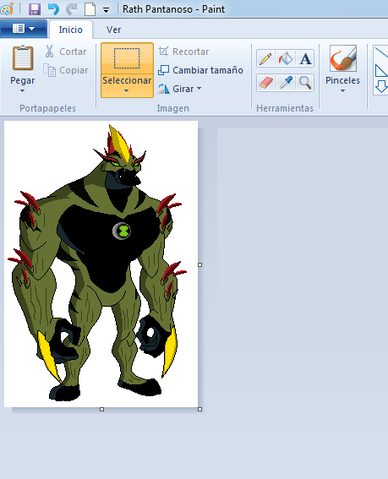This screenshot has height=479, width=388.
Task: Click the canvas bottom-edge resize handle
Action: [102, 409]
